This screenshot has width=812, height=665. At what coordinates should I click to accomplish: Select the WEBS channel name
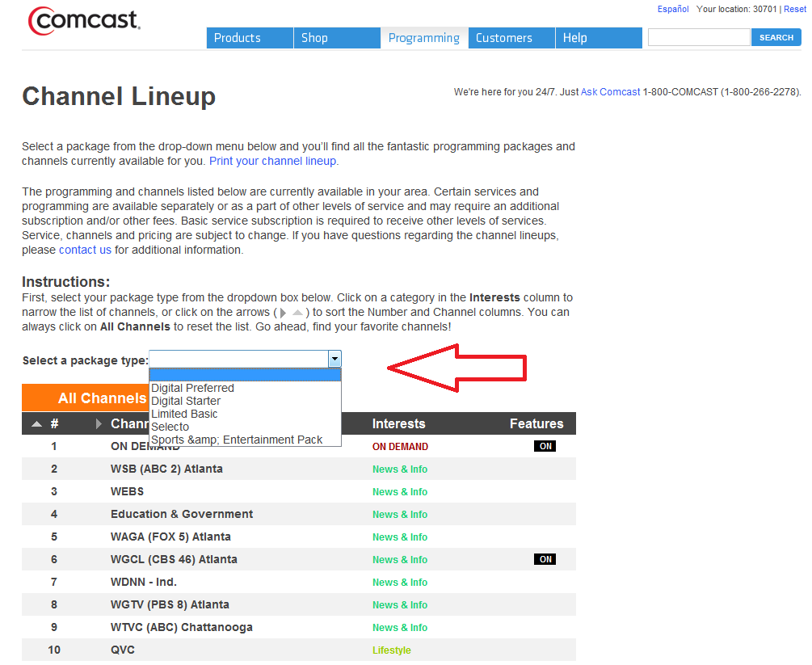tap(128, 491)
